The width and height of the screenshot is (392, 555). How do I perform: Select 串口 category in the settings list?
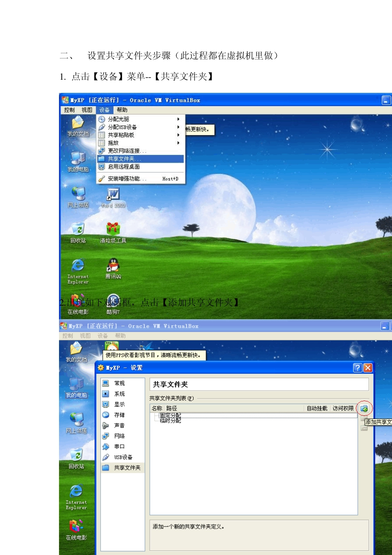[x=123, y=446]
